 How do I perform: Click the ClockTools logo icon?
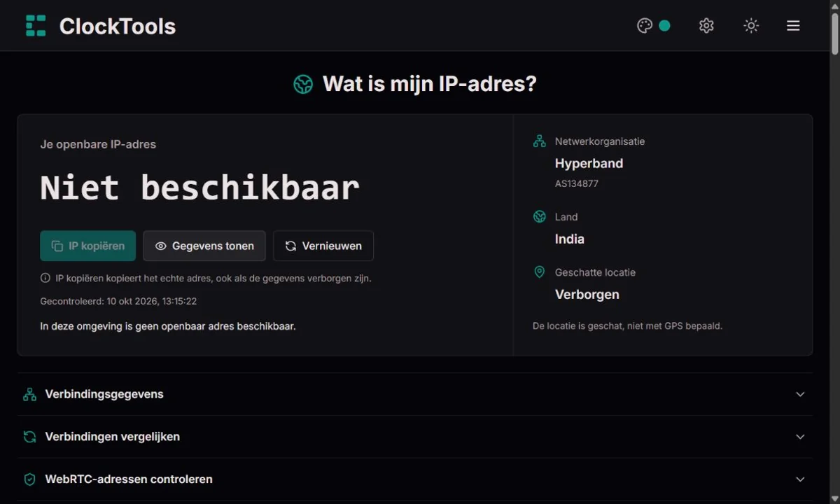pos(36,26)
